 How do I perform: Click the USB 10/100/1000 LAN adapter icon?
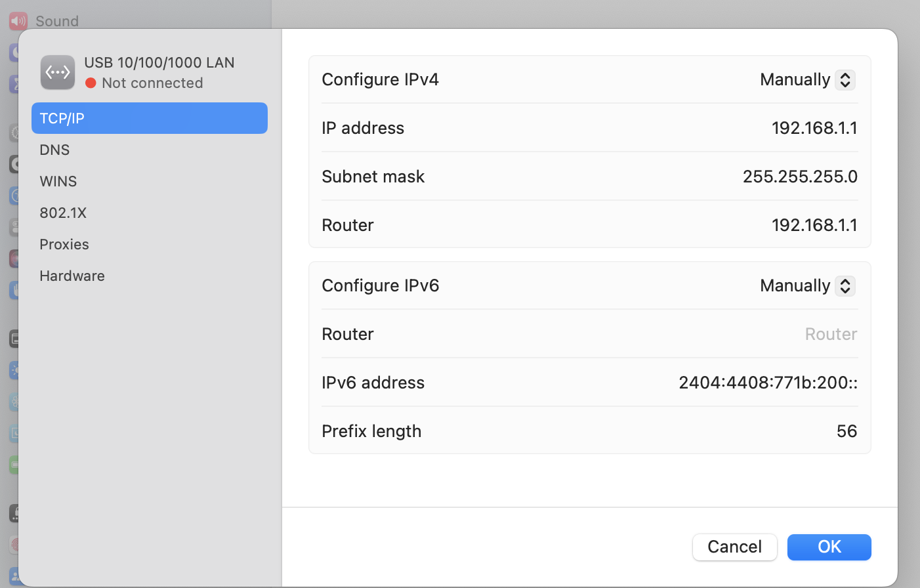tap(57, 72)
